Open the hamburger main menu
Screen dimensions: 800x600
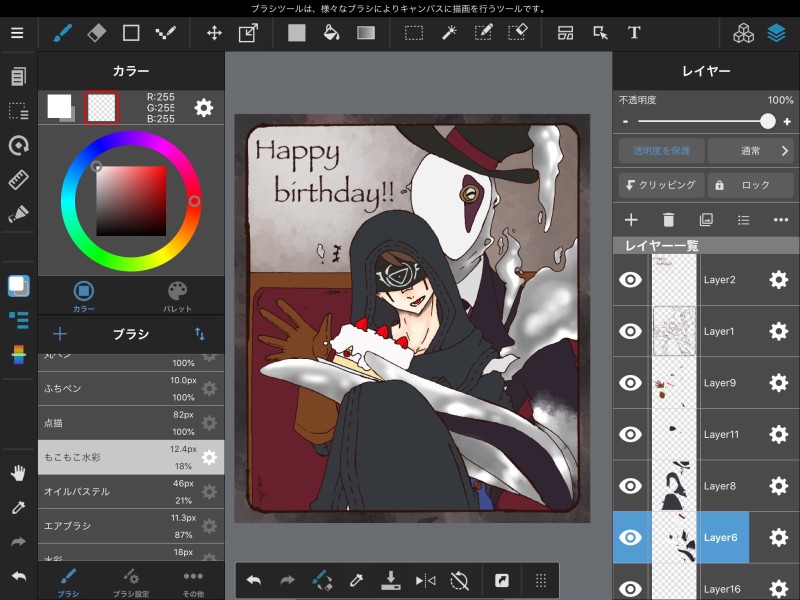(x=17, y=33)
